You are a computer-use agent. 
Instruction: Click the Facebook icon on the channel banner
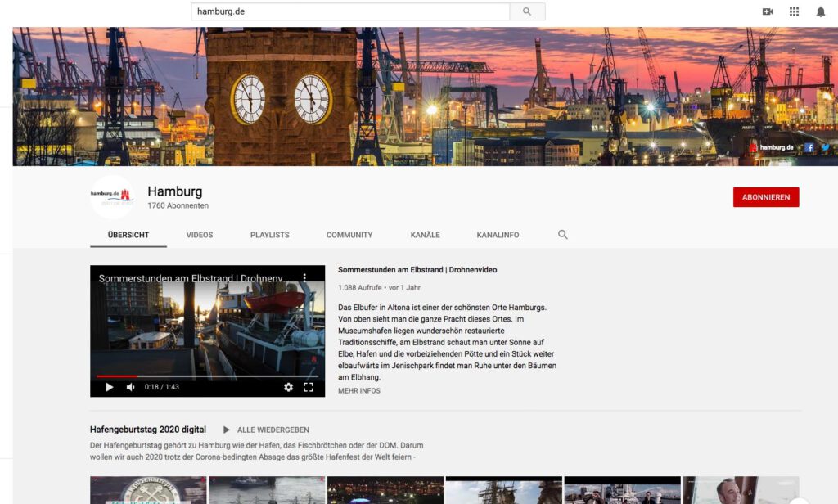click(x=809, y=147)
